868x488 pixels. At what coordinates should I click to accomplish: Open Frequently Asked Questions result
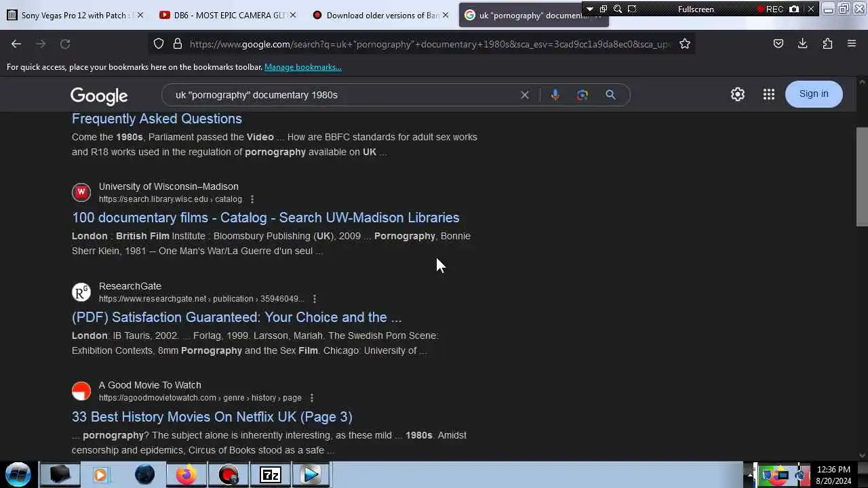pyautogui.click(x=157, y=119)
